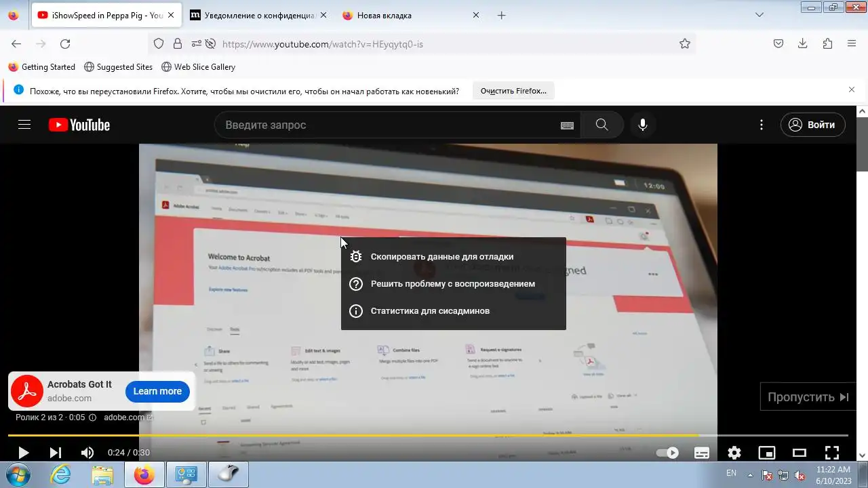Skip ad with Пропустить button
The width and height of the screenshot is (868, 488).
click(x=808, y=397)
